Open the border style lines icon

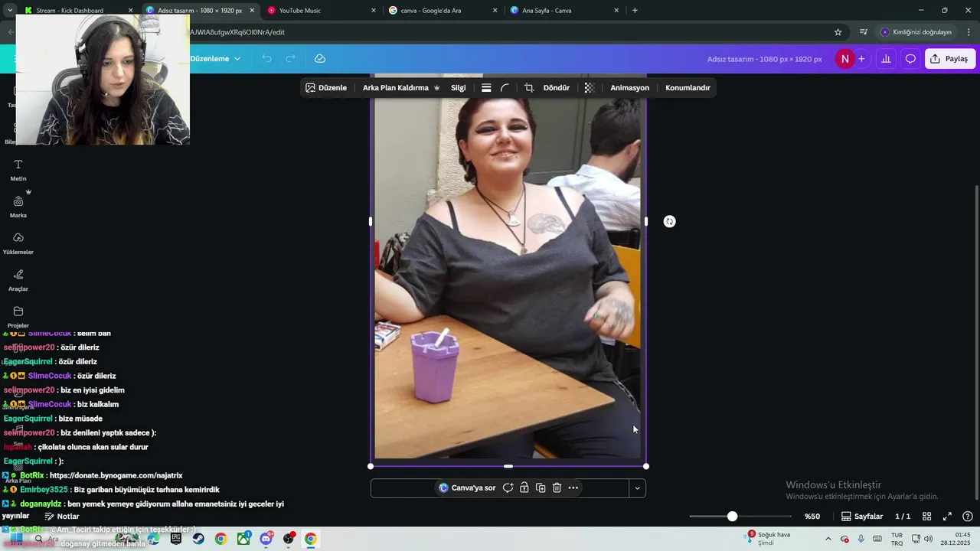pyautogui.click(x=486, y=88)
